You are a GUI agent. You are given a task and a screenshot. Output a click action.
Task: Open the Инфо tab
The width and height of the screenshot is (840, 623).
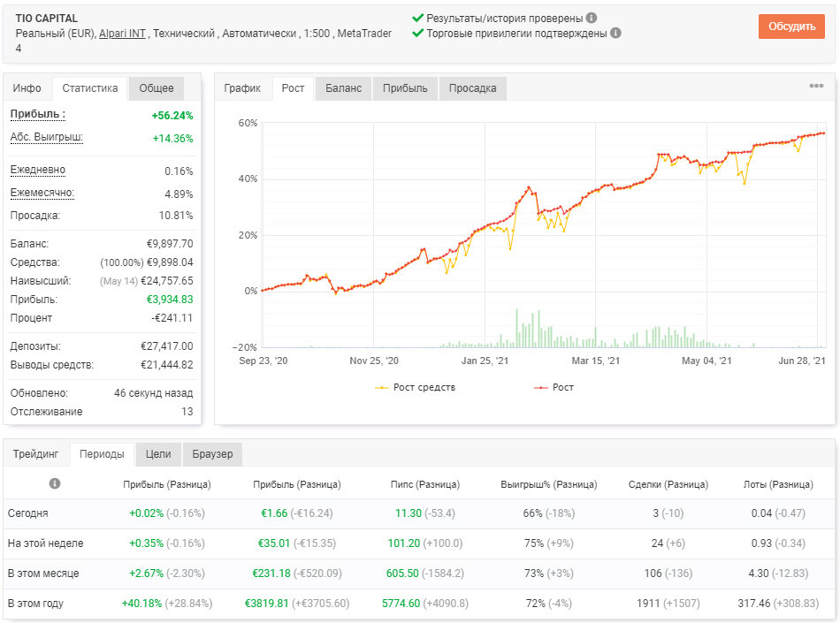[x=27, y=88]
